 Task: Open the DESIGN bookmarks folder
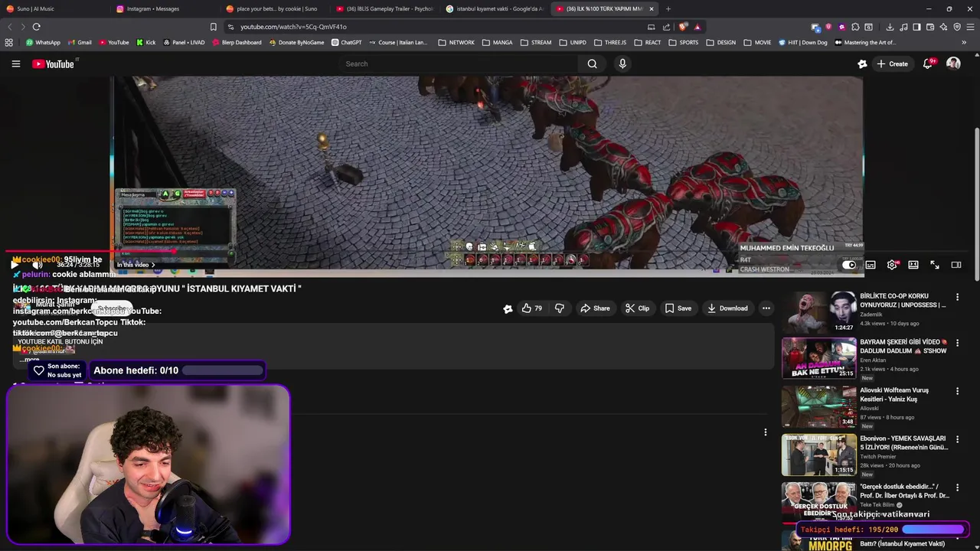(721, 43)
